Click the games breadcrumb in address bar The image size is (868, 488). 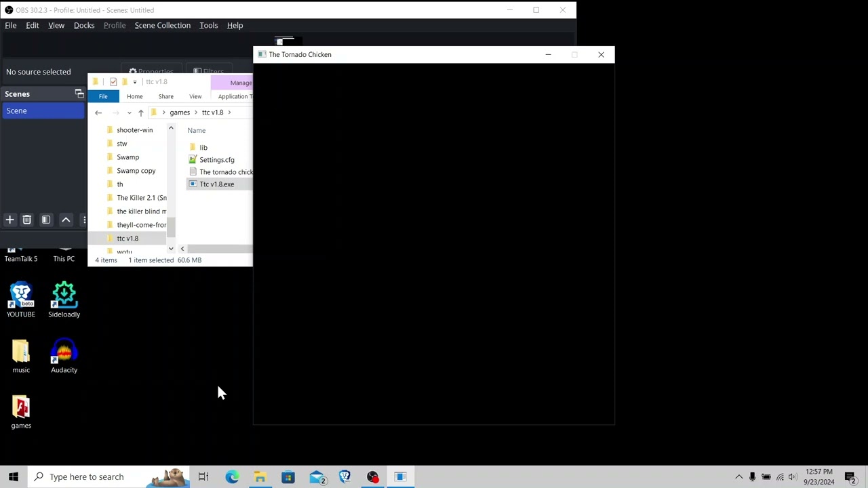click(180, 113)
